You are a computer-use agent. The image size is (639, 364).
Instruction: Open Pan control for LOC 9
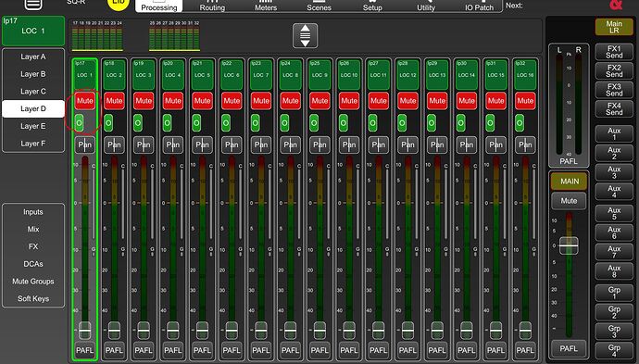319,144
